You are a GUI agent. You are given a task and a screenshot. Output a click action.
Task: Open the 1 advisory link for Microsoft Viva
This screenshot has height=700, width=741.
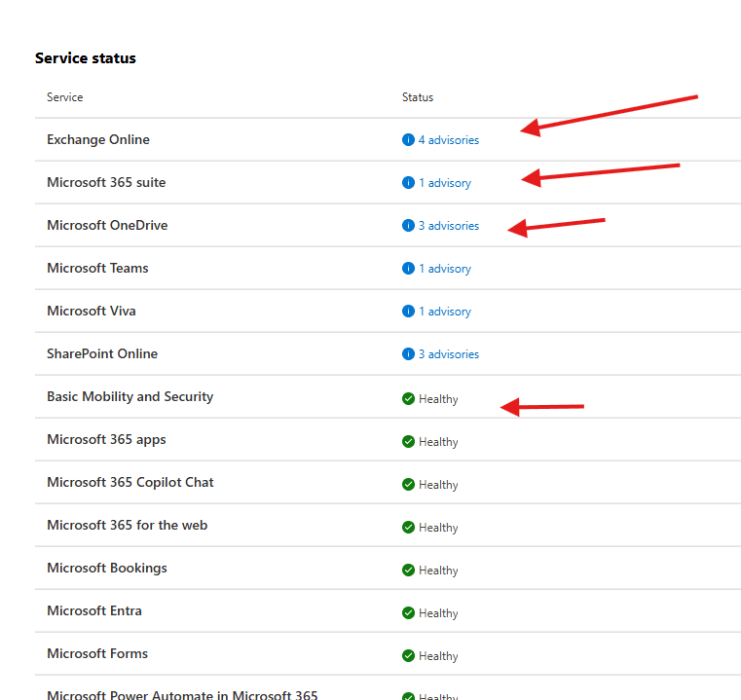pyautogui.click(x=444, y=312)
